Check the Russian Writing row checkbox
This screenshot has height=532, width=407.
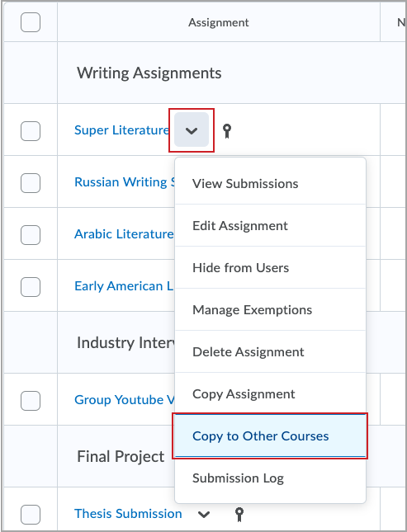[31, 183]
